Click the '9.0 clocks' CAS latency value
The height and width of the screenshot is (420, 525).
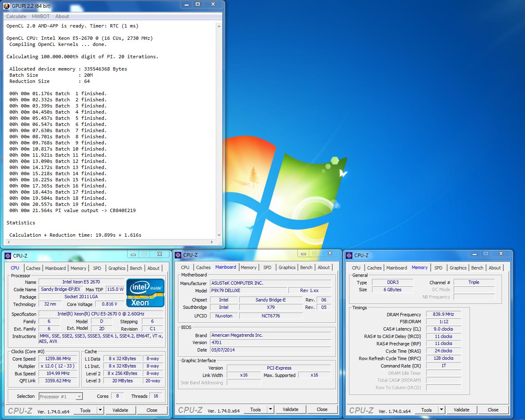(x=443, y=329)
